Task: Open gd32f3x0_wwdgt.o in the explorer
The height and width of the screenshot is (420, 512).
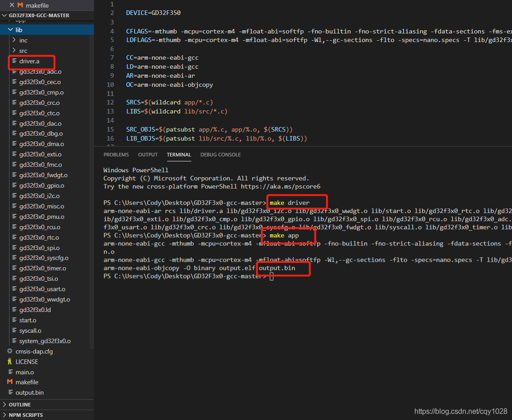Action: pos(44,299)
